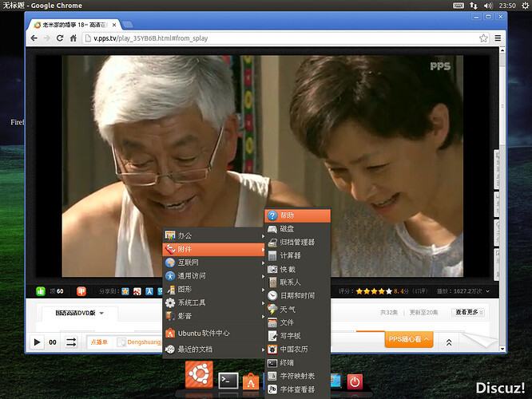Image resolution: width=532 pixels, height=399 pixels.
Task: Bookmark this page with the star
Action: point(483,38)
